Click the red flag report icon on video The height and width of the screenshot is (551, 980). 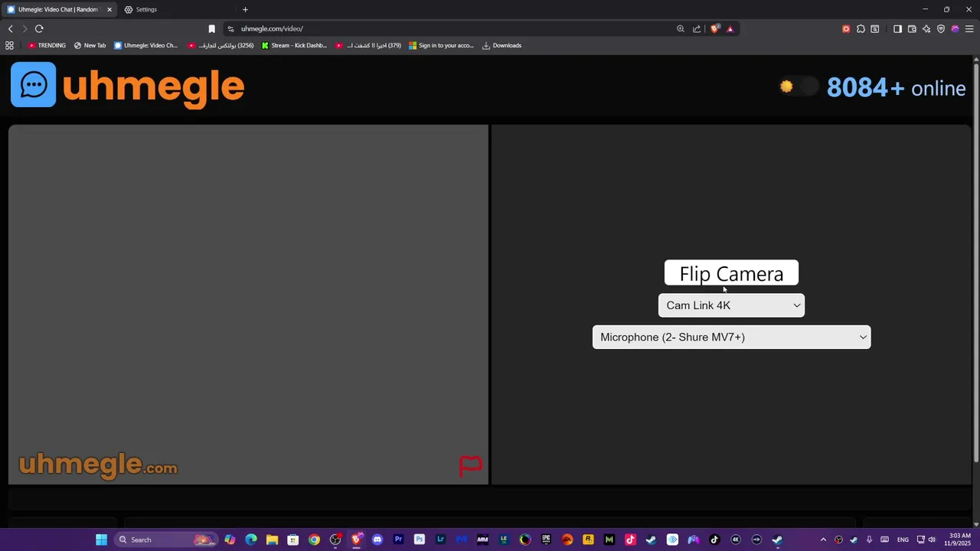coord(470,465)
